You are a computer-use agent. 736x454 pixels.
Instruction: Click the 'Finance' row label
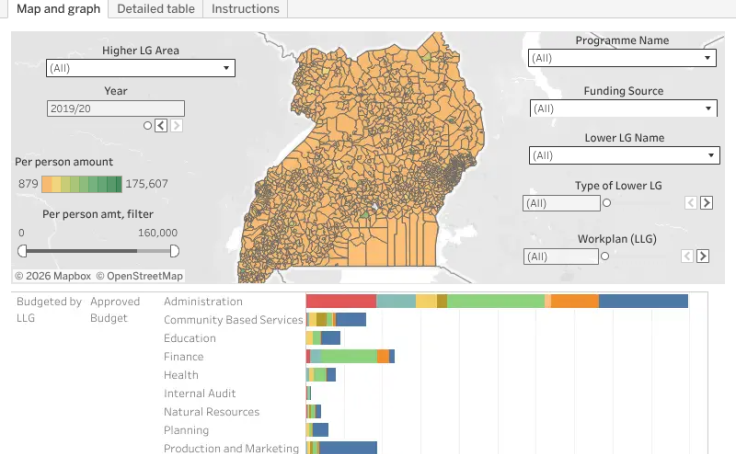(184, 356)
